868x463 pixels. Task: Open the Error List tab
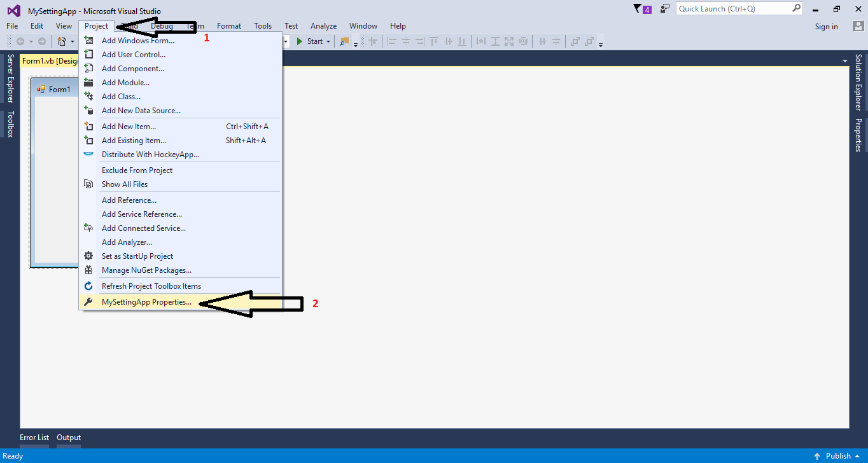[34, 438]
